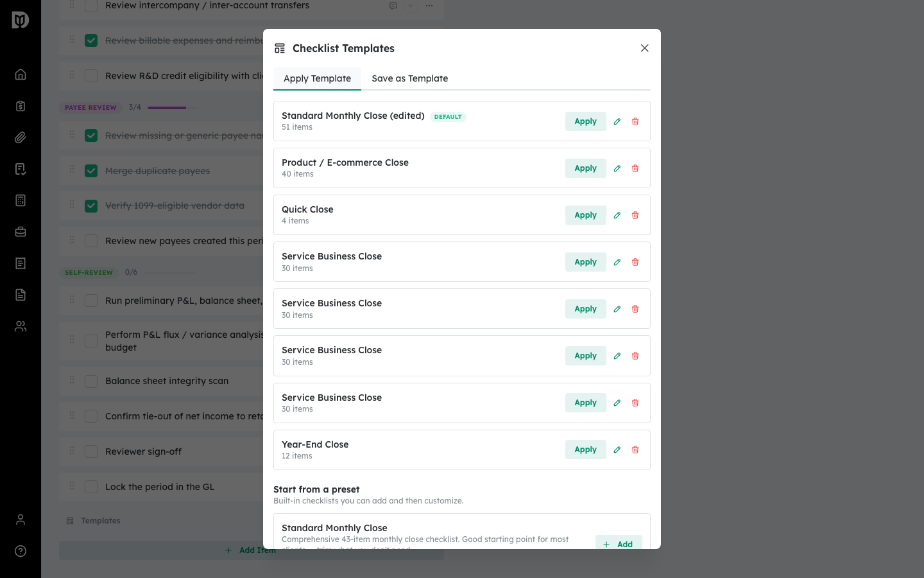Apply the Standard Monthly Close (edited) template
The image size is (924, 578).
point(586,121)
